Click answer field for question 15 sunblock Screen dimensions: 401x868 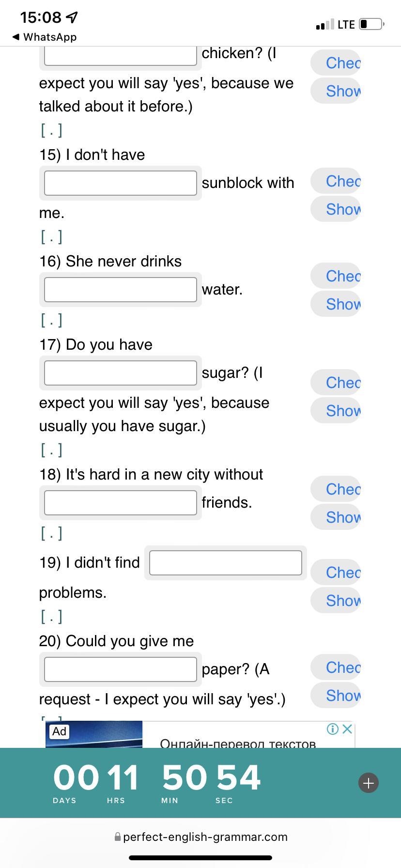click(121, 183)
